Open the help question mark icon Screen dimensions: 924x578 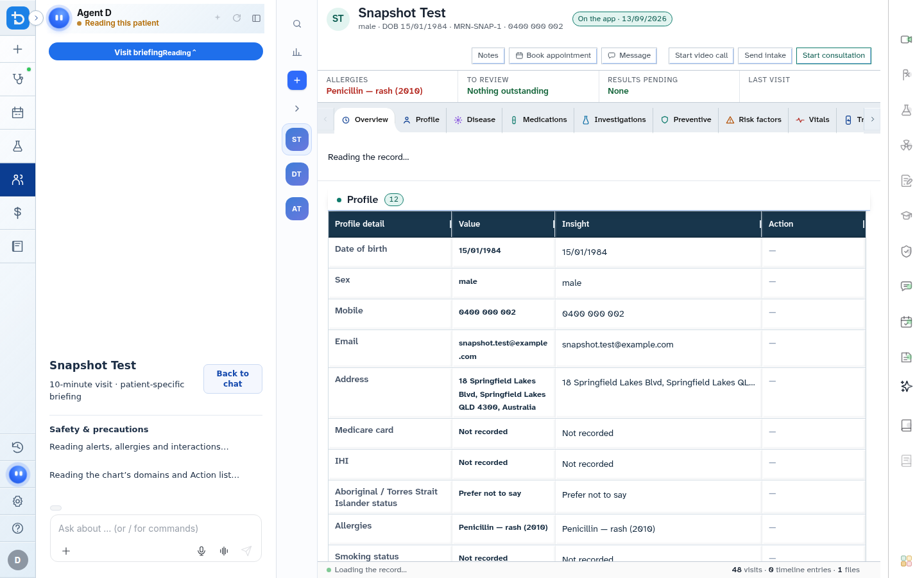(x=18, y=529)
